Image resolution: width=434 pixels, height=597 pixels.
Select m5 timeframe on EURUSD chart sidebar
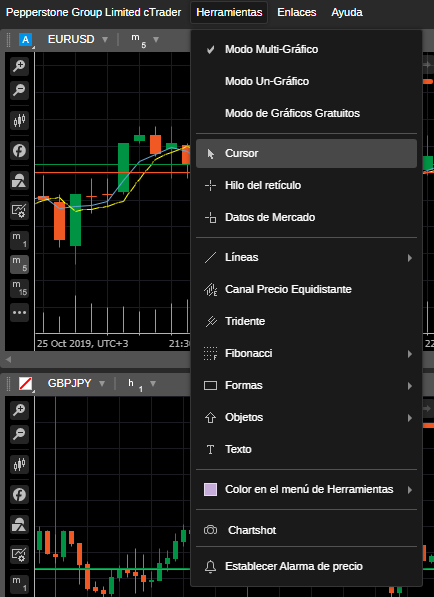[x=19, y=264]
